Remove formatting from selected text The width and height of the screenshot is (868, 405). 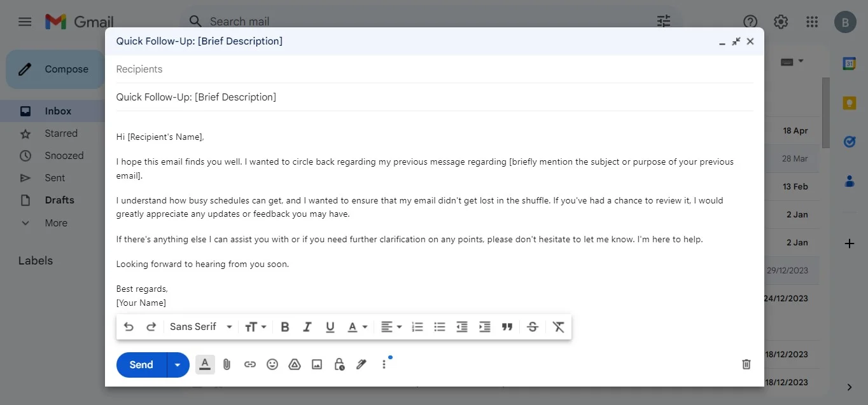pyautogui.click(x=558, y=326)
